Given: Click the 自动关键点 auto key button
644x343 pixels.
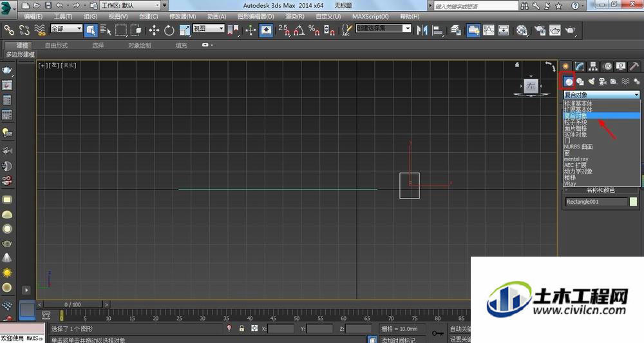Looking at the screenshot, I should coord(460,329).
